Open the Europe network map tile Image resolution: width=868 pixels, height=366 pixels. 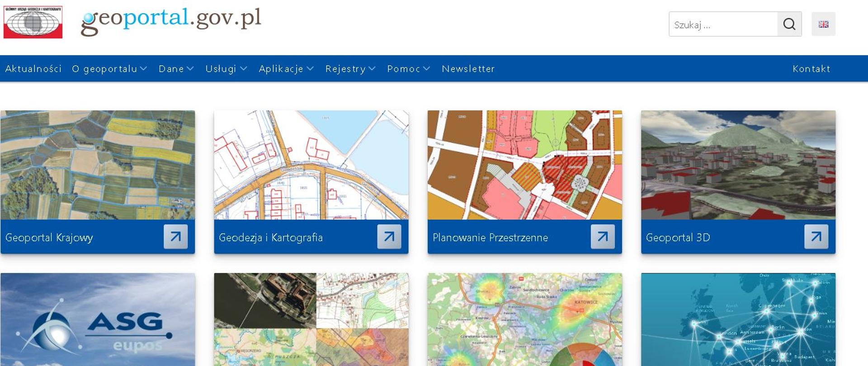738,319
